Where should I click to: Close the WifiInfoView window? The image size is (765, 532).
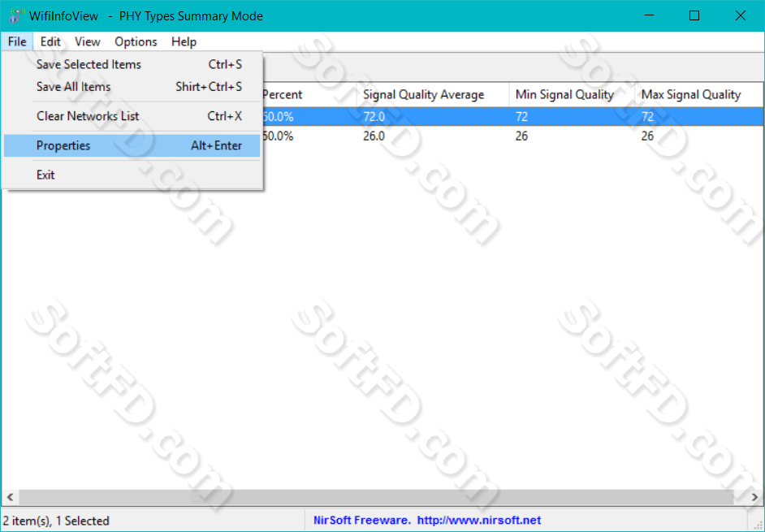(x=740, y=15)
